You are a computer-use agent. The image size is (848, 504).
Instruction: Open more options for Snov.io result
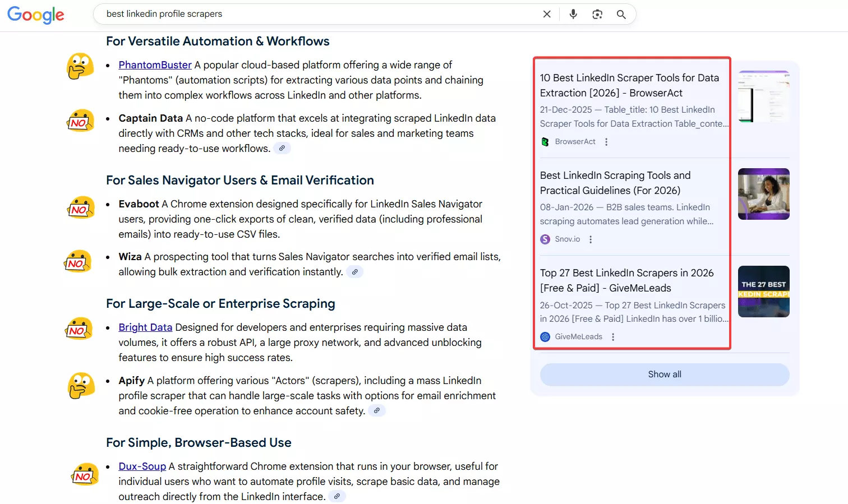coord(591,239)
